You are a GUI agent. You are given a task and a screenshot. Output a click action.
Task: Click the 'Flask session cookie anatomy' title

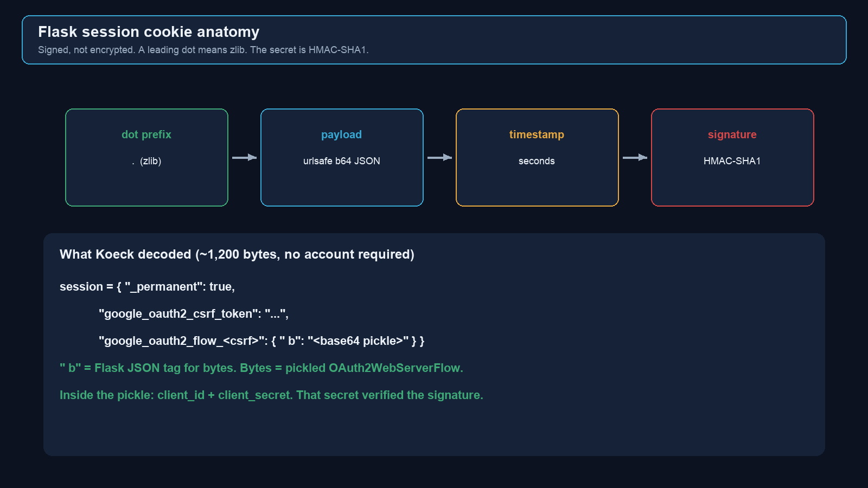pyautogui.click(x=149, y=32)
